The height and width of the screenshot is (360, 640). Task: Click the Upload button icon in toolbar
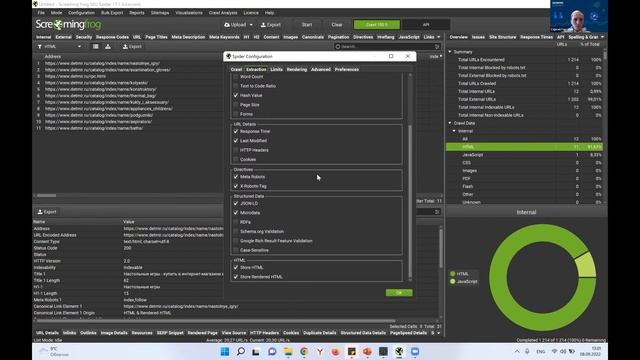pyautogui.click(x=227, y=25)
